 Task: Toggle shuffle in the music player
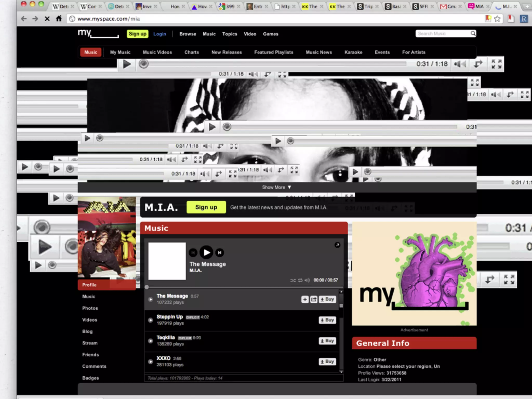pos(293,280)
